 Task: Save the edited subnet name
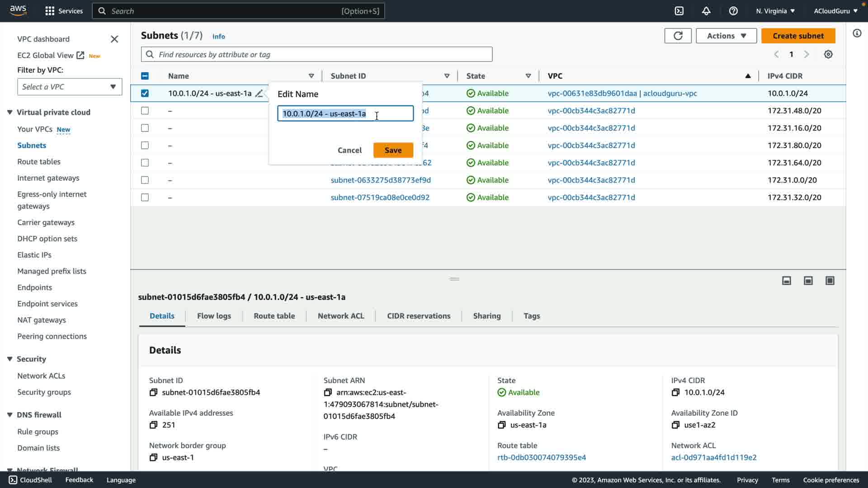click(393, 150)
